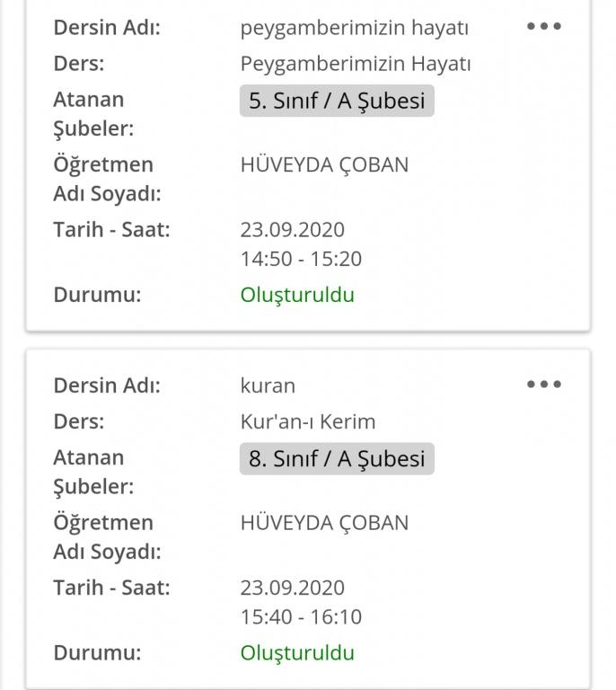
Task: Click the Kur'an-ı Kerim course text
Action: click(x=307, y=421)
